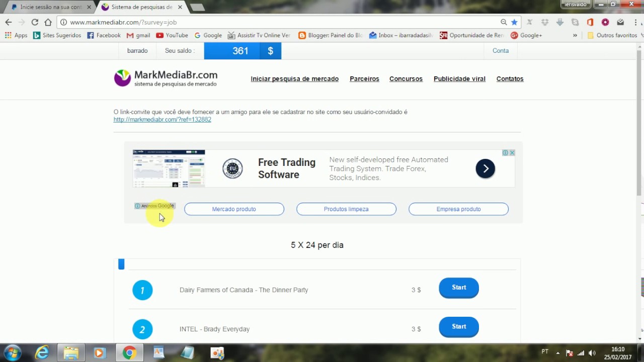
Task: Click the blue bookmark star
Action: coord(514,22)
